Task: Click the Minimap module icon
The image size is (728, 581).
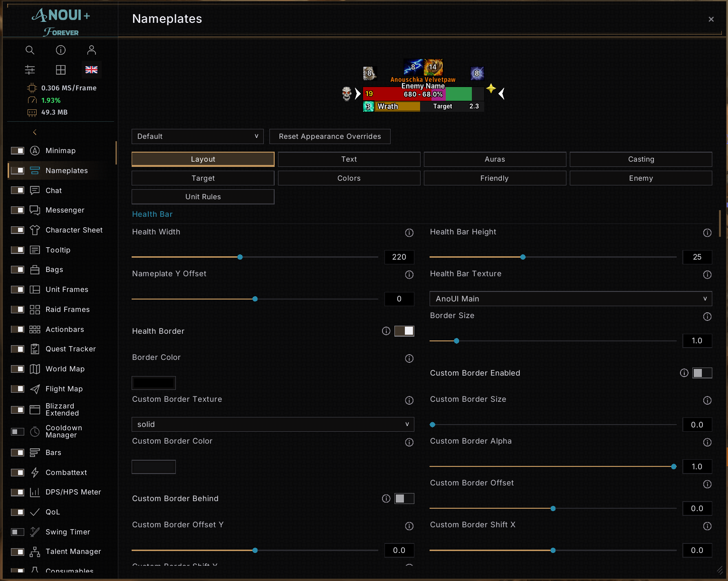Action: pos(35,151)
